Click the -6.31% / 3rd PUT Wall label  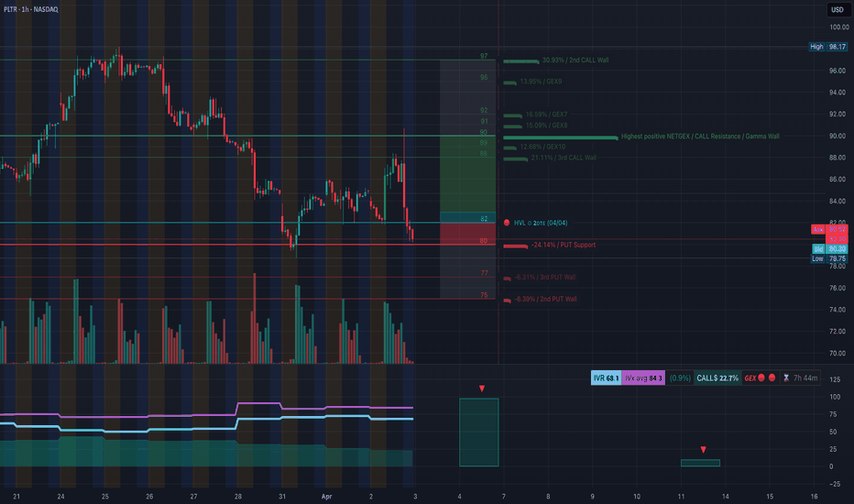[x=544, y=277]
